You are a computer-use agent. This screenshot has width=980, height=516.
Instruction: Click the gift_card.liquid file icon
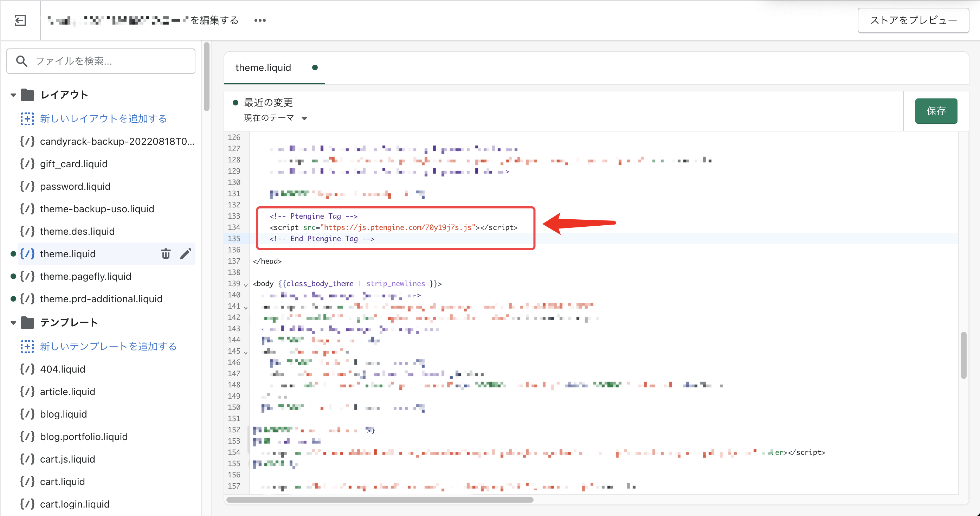coord(27,164)
